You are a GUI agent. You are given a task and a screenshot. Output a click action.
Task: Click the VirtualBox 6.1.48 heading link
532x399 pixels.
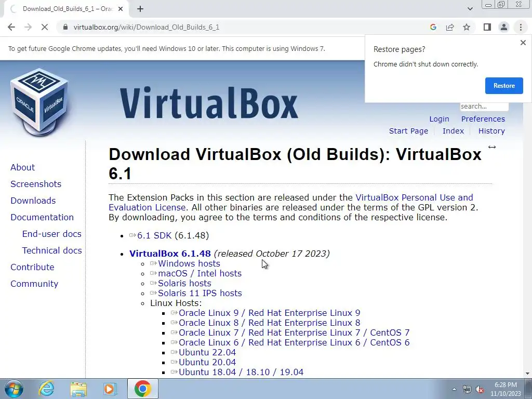[170, 254]
